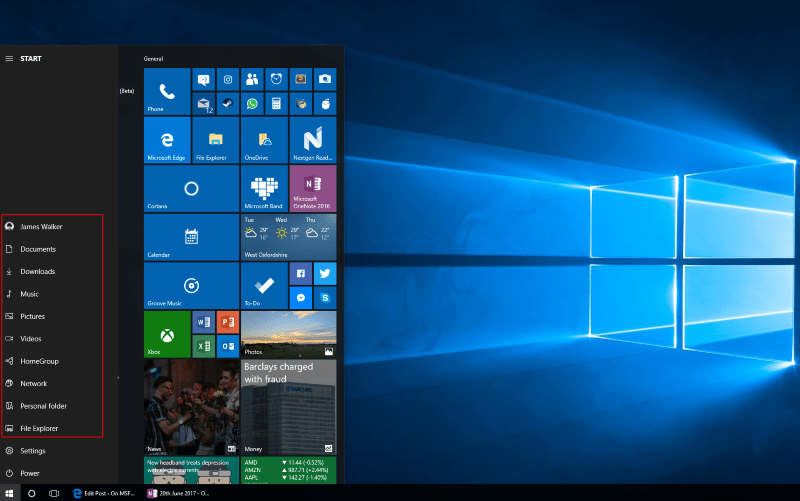The width and height of the screenshot is (800, 501).
Task: Open the Word small tile
Action: [x=204, y=322]
